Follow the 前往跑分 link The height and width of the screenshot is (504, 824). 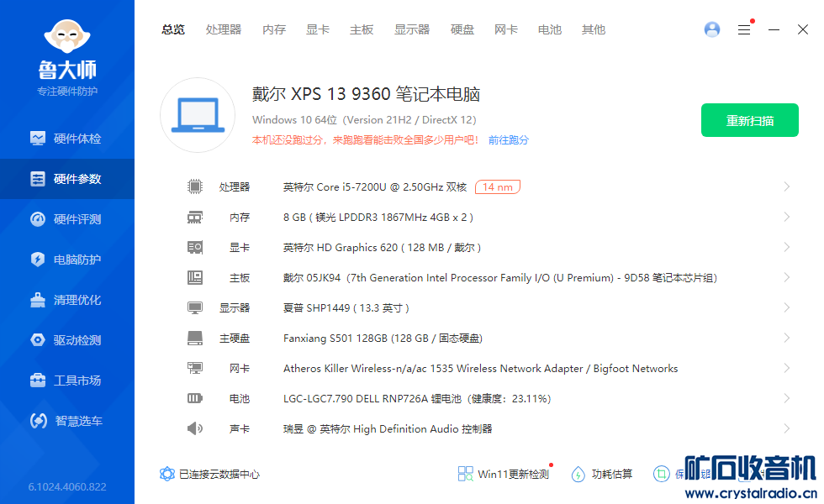pos(508,140)
